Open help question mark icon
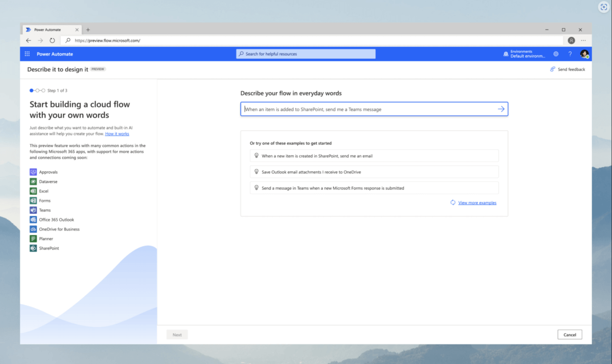Screen dimensions: 612x364 (570, 54)
